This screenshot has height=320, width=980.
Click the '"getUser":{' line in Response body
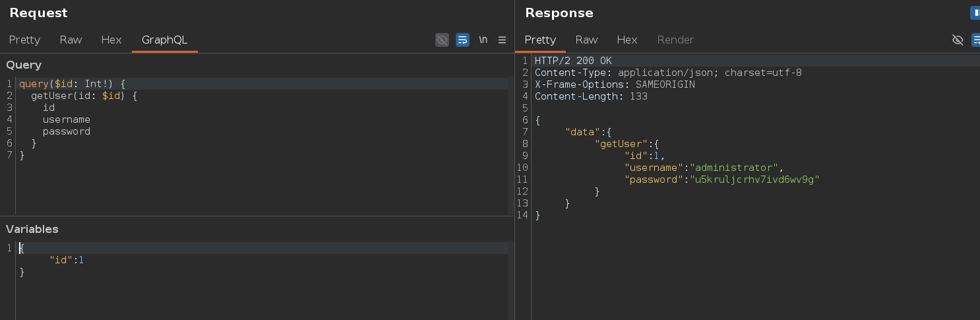[x=627, y=144]
